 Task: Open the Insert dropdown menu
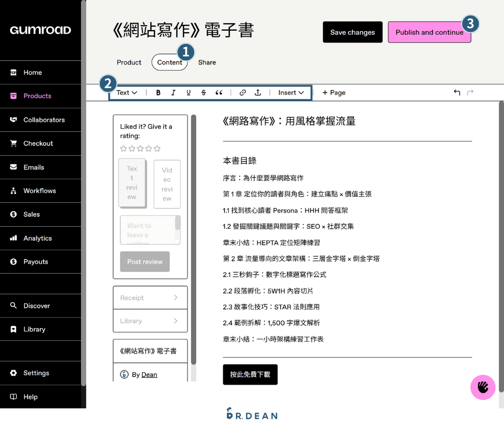coord(291,93)
